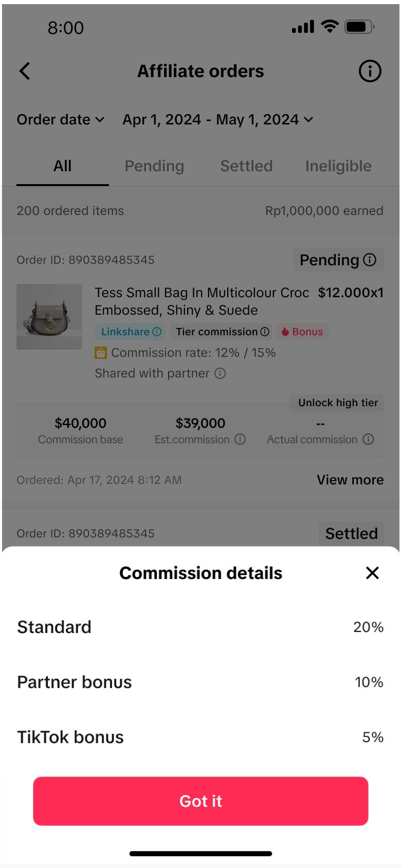Image resolution: width=401 pixels, height=868 pixels.
Task: Open the page info icon at top right
Action: pyautogui.click(x=370, y=71)
